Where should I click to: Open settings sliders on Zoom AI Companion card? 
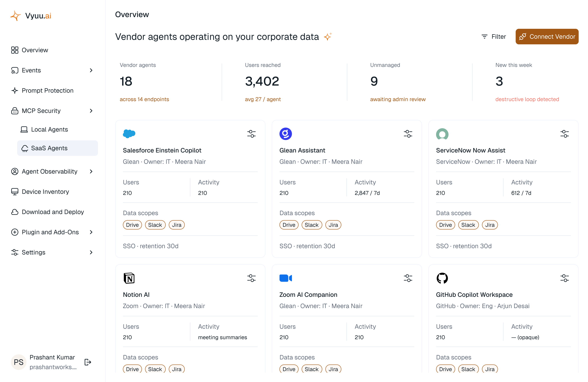[408, 278]
